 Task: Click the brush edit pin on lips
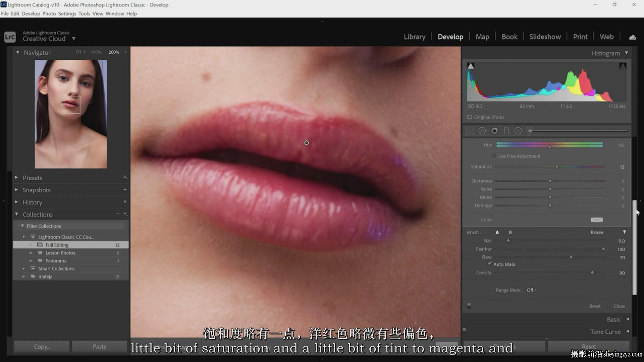coord(307,143)
